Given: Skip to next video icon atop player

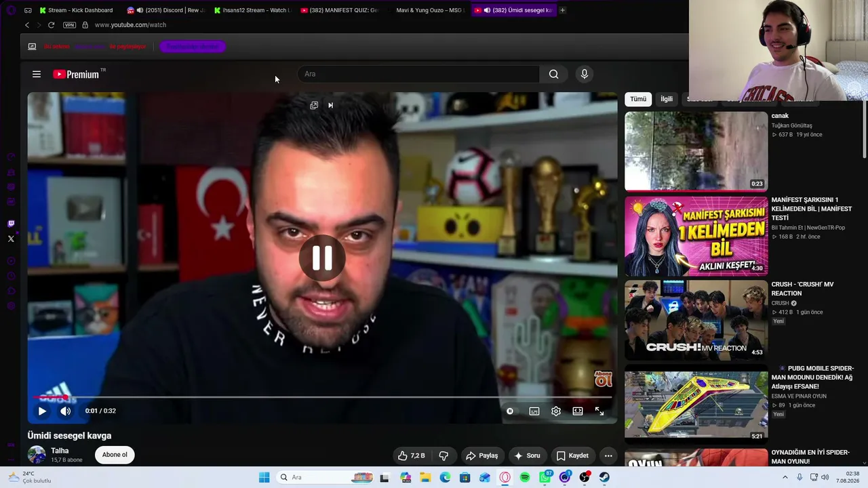Looking at the screenshot, I should tap(330, 105).
